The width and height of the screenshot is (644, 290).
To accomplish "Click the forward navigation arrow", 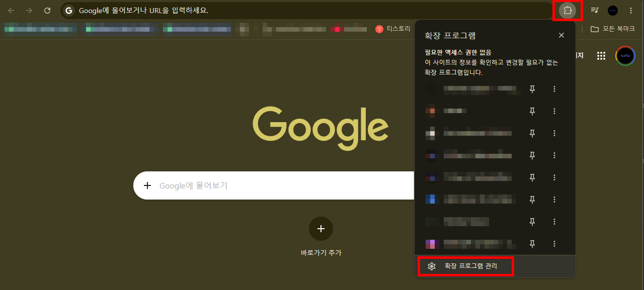I will click(29, 11).
